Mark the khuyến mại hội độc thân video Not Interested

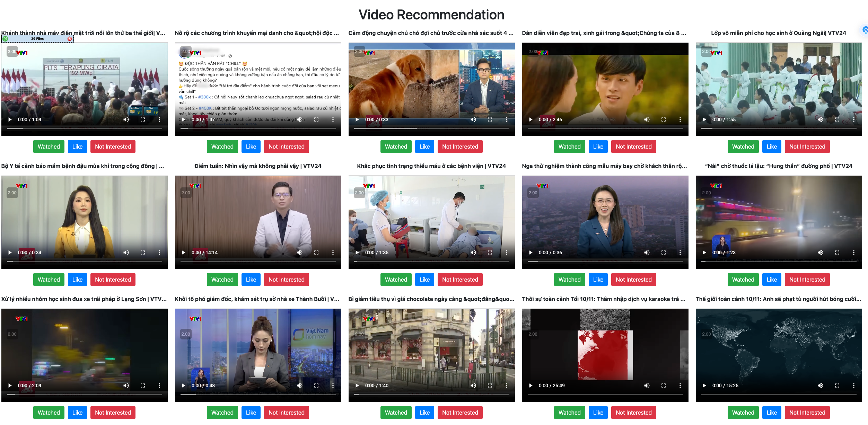pos(286,147)
